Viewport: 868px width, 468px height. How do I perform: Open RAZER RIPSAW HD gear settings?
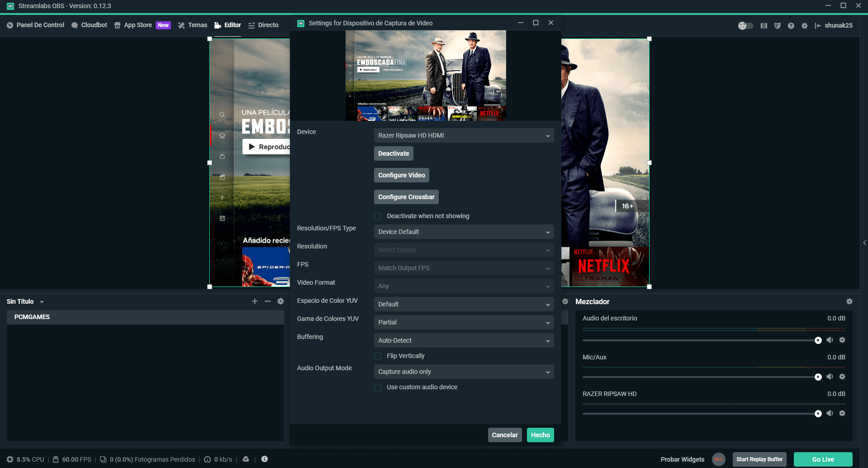[x=842, y=413]
